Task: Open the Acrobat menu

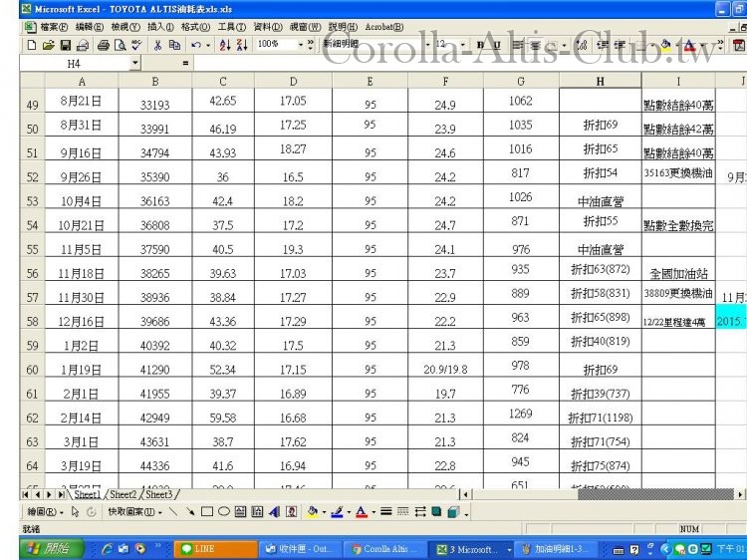Action: [384, 27]
